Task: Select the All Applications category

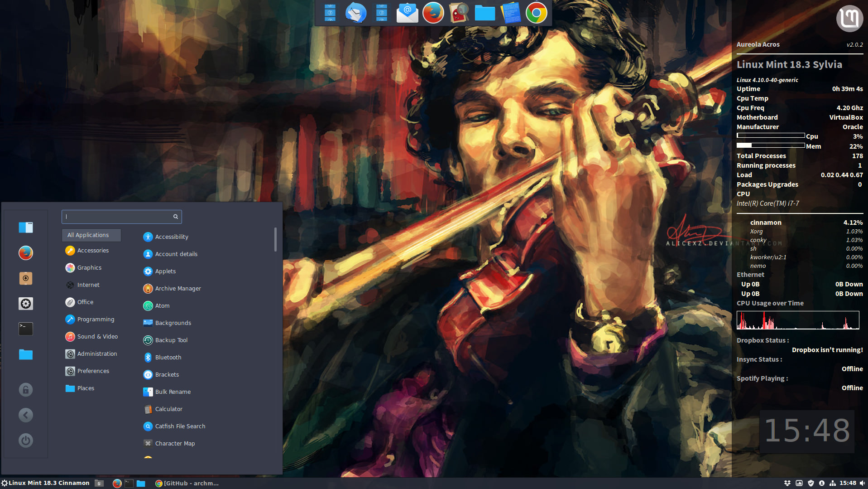Action: pos(91,235)
